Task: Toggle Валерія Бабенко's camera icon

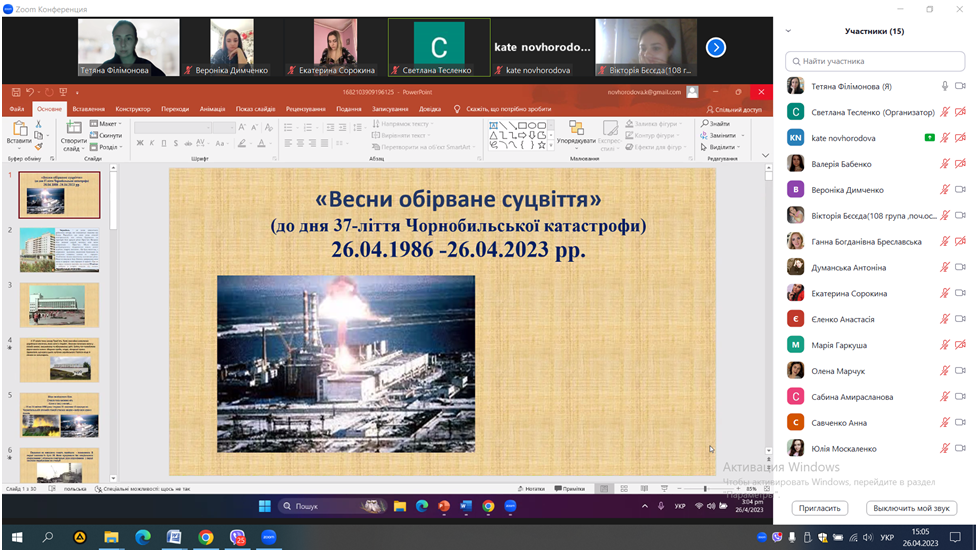Action: (960, 164)
